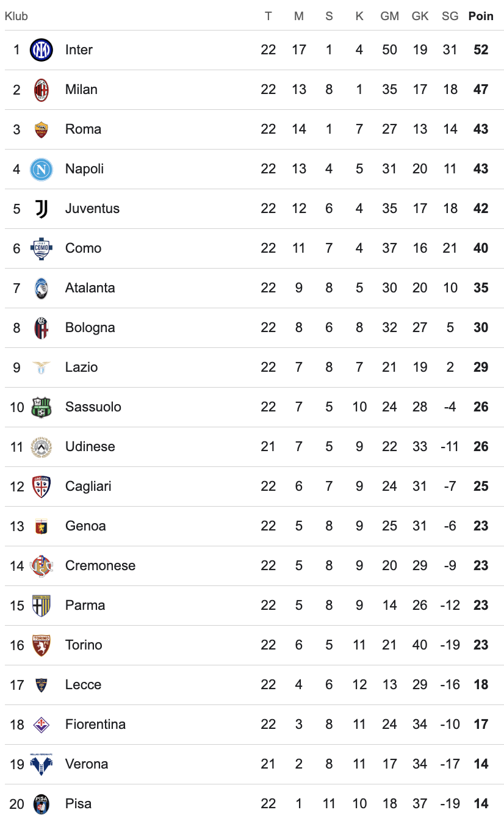The height and width of the screenshot is (829, 504).
Task: Click the Fiorentina club logo
Action: (41, 725)
